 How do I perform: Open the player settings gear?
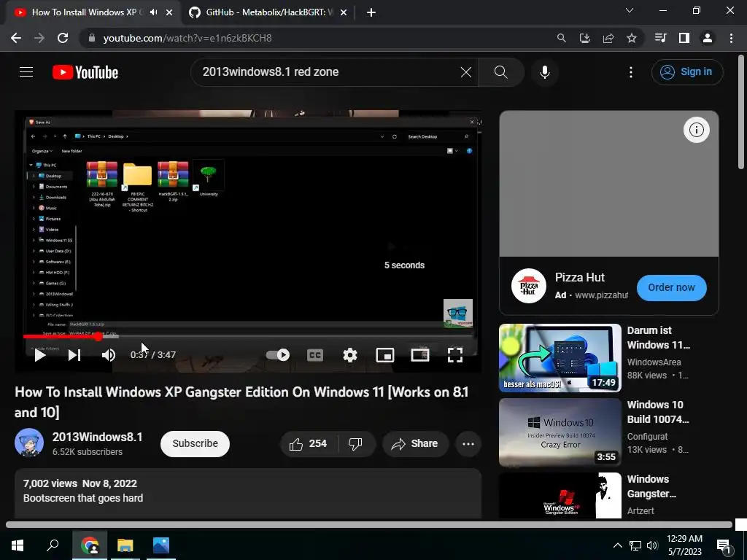click(x=350, y=355)
